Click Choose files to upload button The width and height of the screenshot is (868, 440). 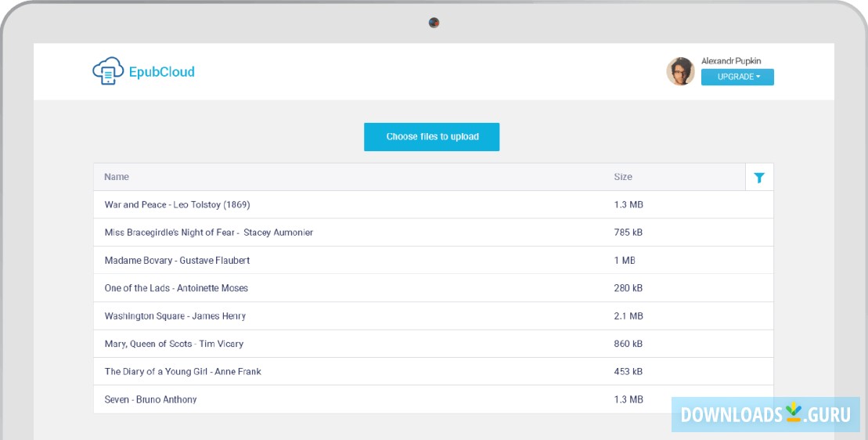432,137
